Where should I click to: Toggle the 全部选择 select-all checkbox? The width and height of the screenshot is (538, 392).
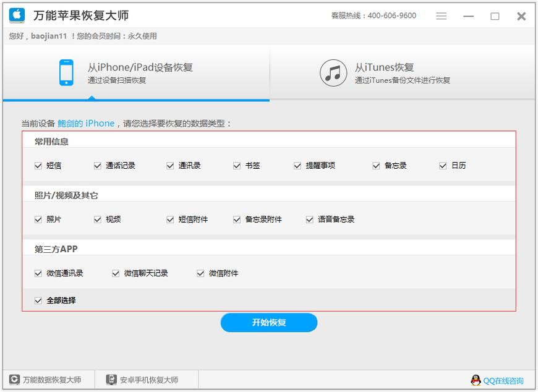coord(38,299)
